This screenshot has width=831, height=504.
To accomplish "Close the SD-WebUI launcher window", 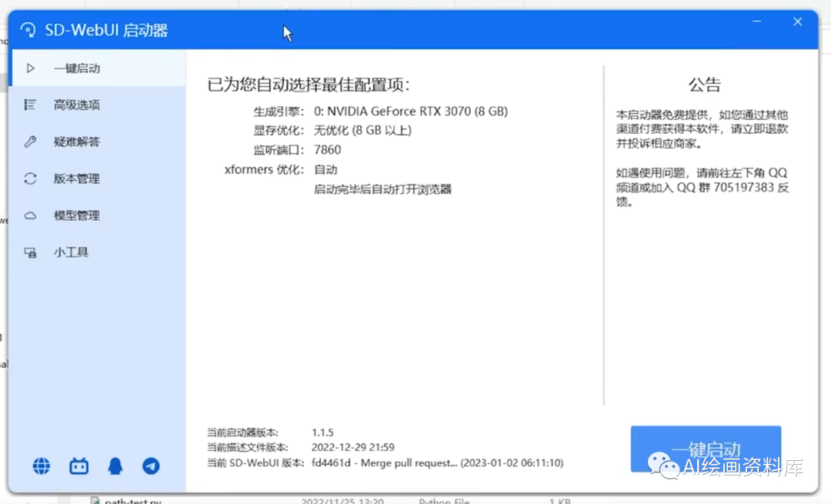I will (798, 22).
